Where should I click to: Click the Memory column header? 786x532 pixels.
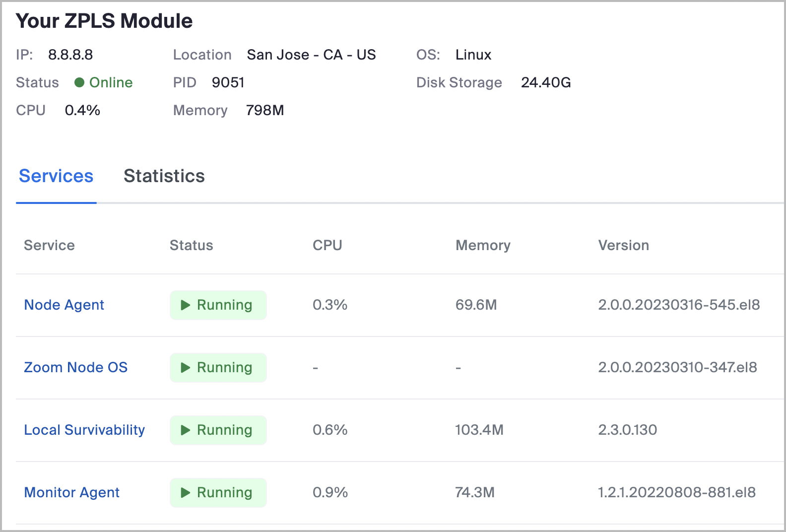483,245
